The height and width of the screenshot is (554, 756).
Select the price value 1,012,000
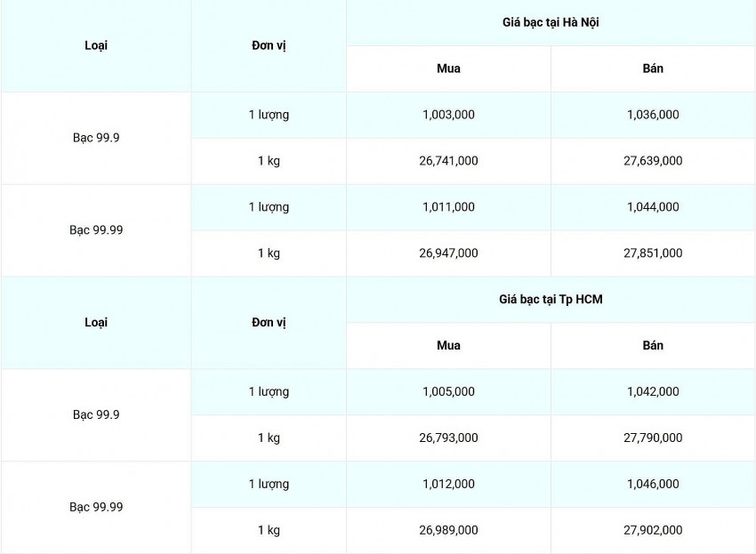coord(448,484)
